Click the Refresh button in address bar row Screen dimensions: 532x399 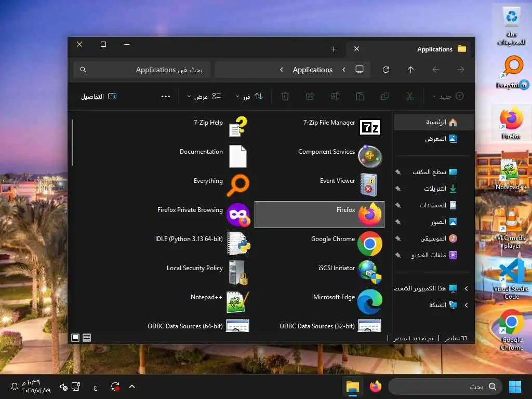tap(386, 70)
